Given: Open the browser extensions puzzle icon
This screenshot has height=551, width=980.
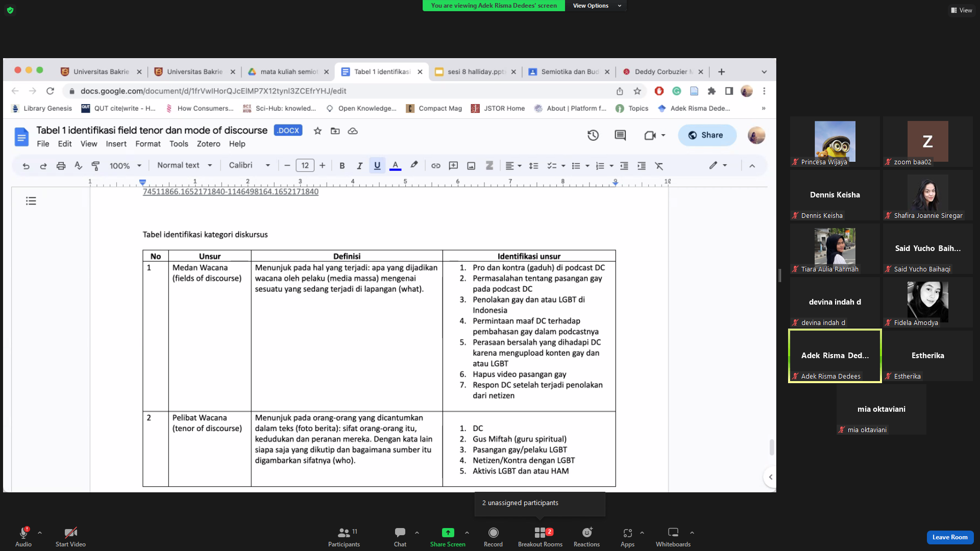Looking at the screenshot, I should pyautogui.click(x=712, y=91).
